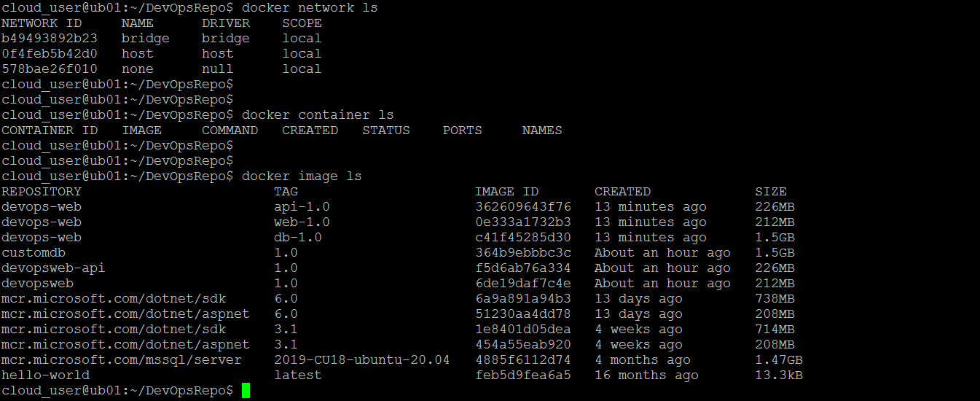980x401 pixels.
Task: Click the customdb repository name
Action: 34,253
